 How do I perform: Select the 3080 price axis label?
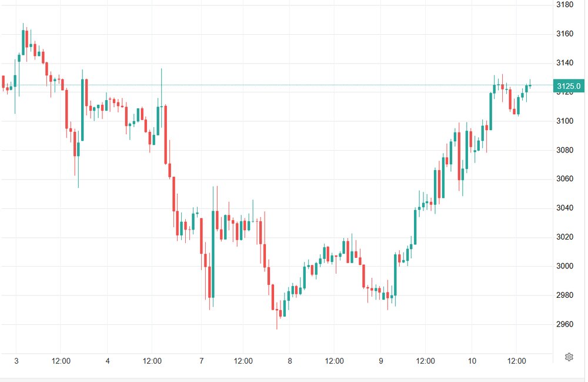(564, 150)
